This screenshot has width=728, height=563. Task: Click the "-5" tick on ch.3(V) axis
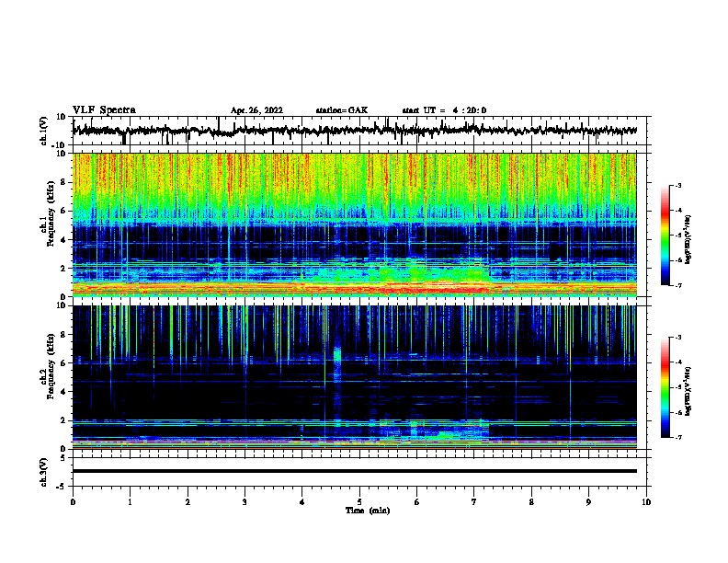(x=63, y=487)
